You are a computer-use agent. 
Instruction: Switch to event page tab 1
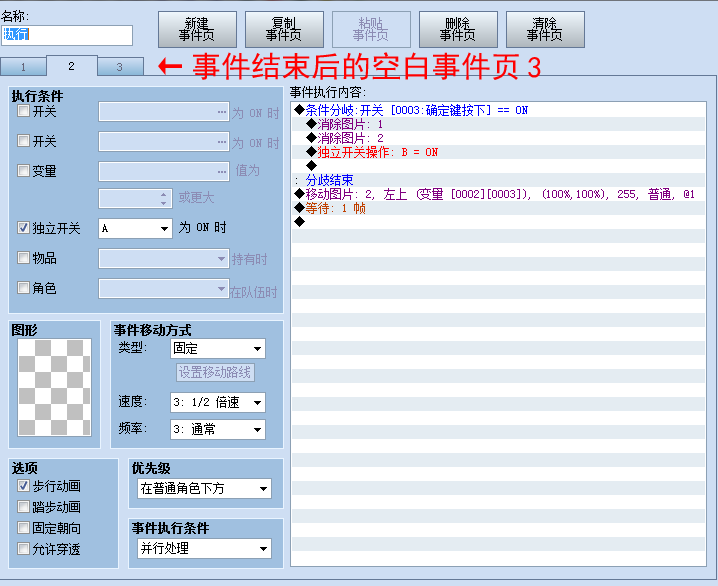(x=23, y=67)
